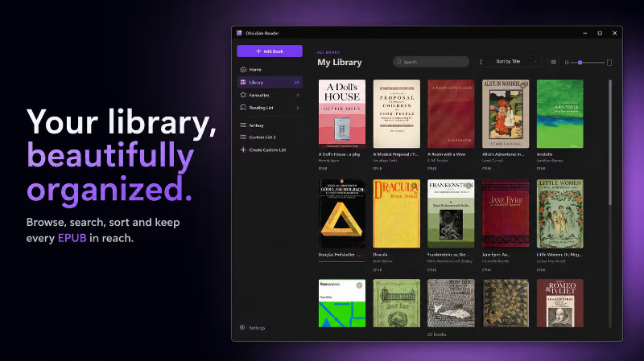This screenshot has width=644, height=361.
Task: Open the Frankenstein book cover
Action: point(451,214)
